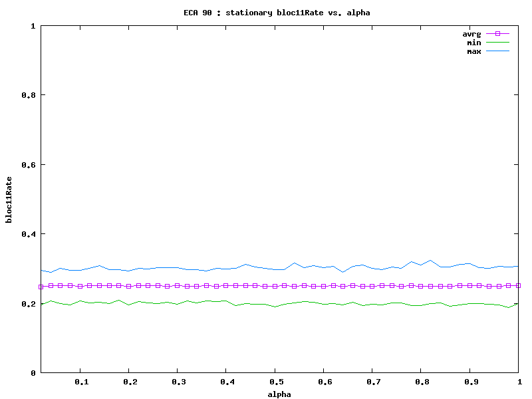Click the 0.4 tick label on y-axis
This screenshot has height=399, width=532.
(x=28, y=234)
